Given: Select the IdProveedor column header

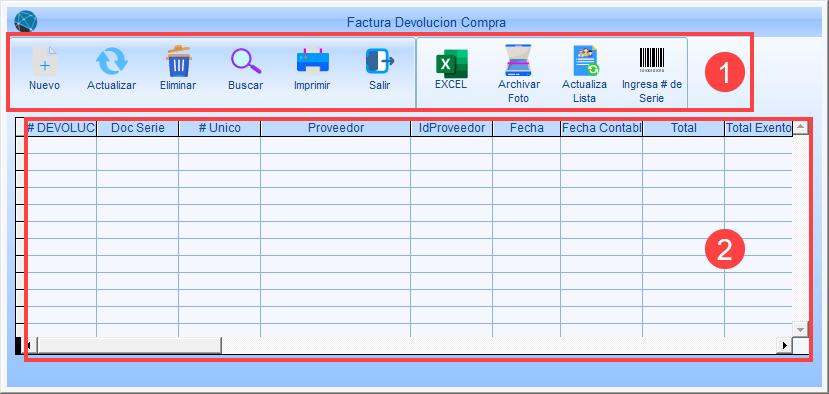Looking at the screenshot, I should (452, 128).
